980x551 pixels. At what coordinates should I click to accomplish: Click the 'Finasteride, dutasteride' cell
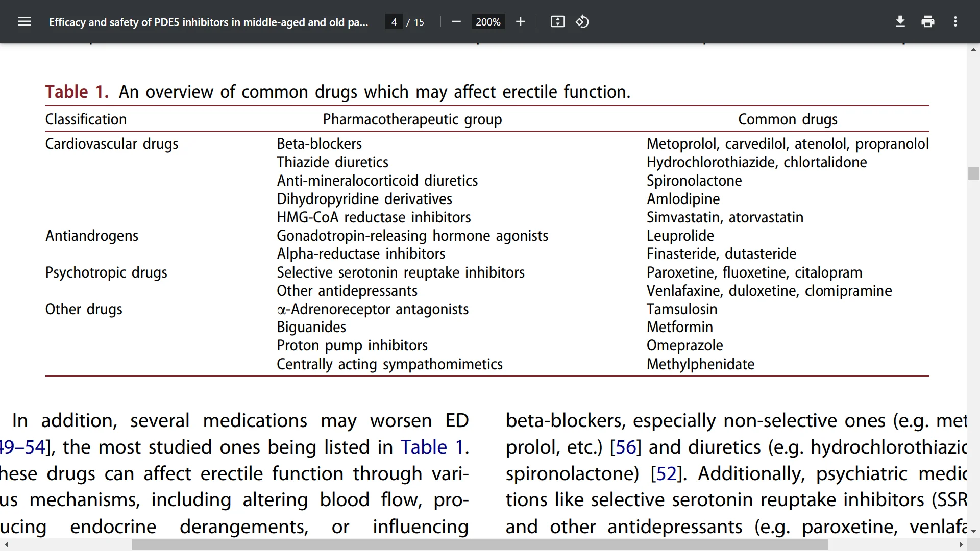coord(722,254)
